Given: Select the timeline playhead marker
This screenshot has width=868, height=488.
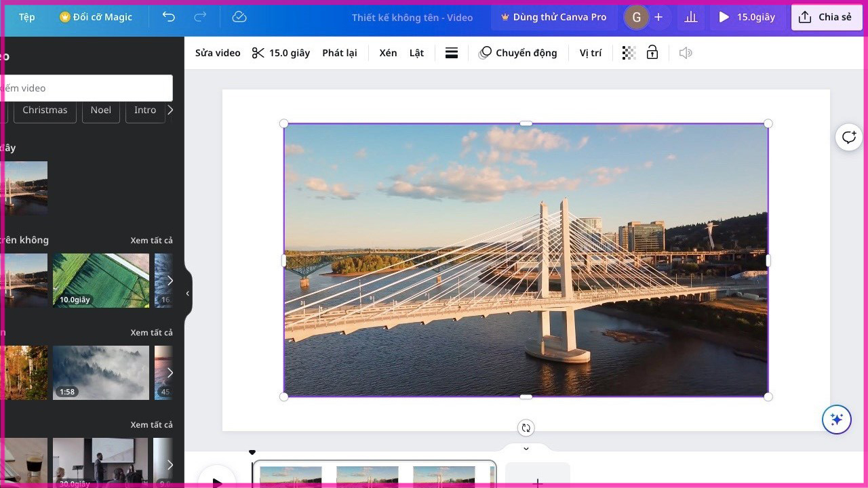Looking at the screenshot, I should (252, 452).
